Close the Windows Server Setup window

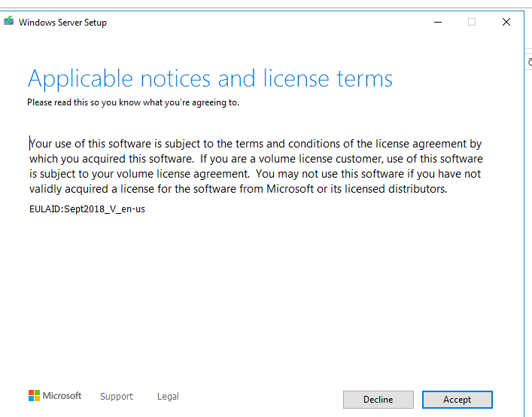click(x=506, y=22)
